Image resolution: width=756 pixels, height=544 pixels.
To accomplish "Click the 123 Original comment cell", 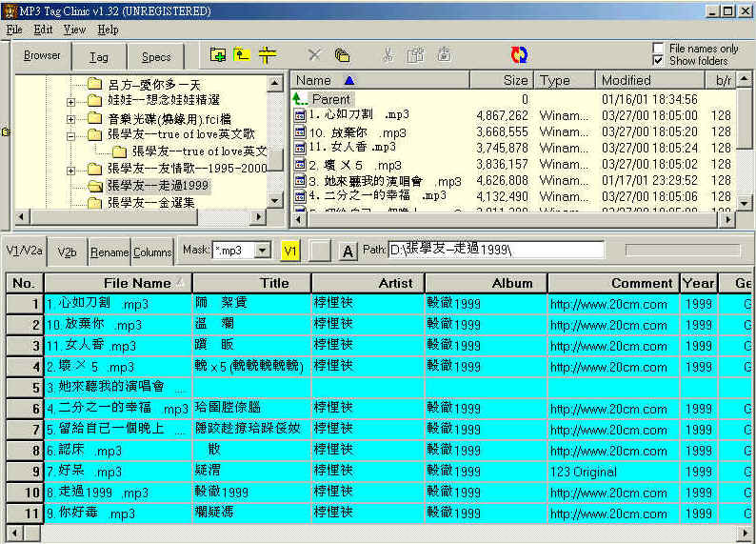I will tap(614, 472).
